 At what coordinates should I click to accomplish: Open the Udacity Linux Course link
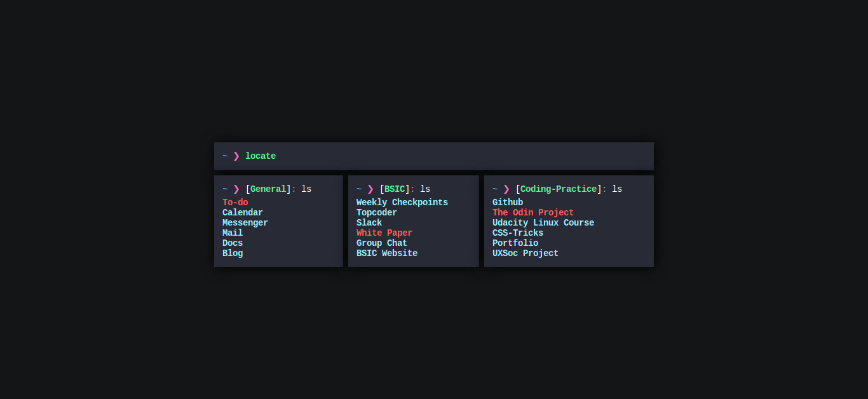click(x=543, y=223)
